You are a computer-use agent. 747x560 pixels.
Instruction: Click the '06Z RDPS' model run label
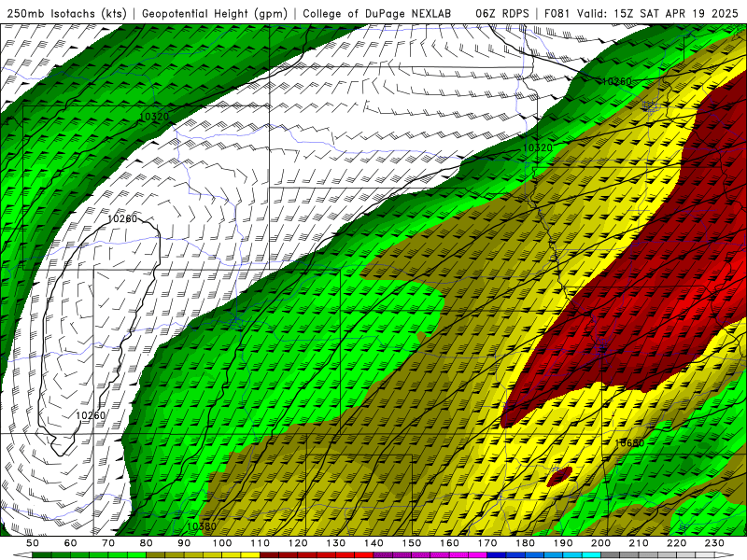[501, 14]
